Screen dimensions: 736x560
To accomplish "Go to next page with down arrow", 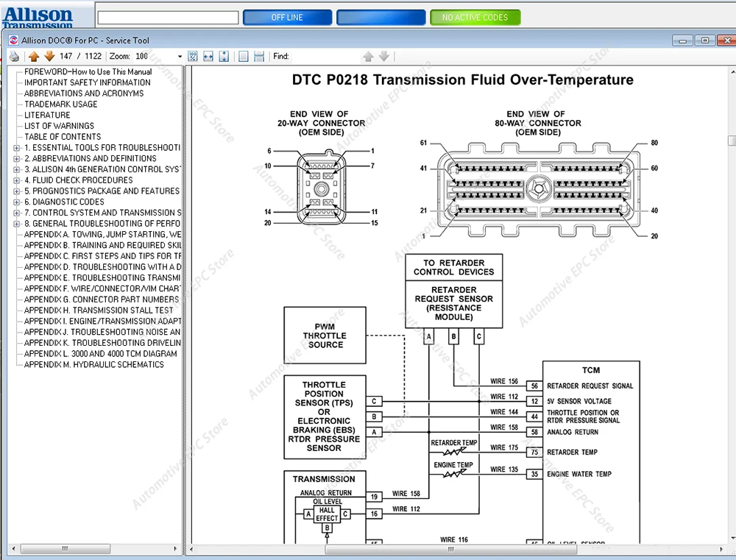I will (x=49, y=56).
